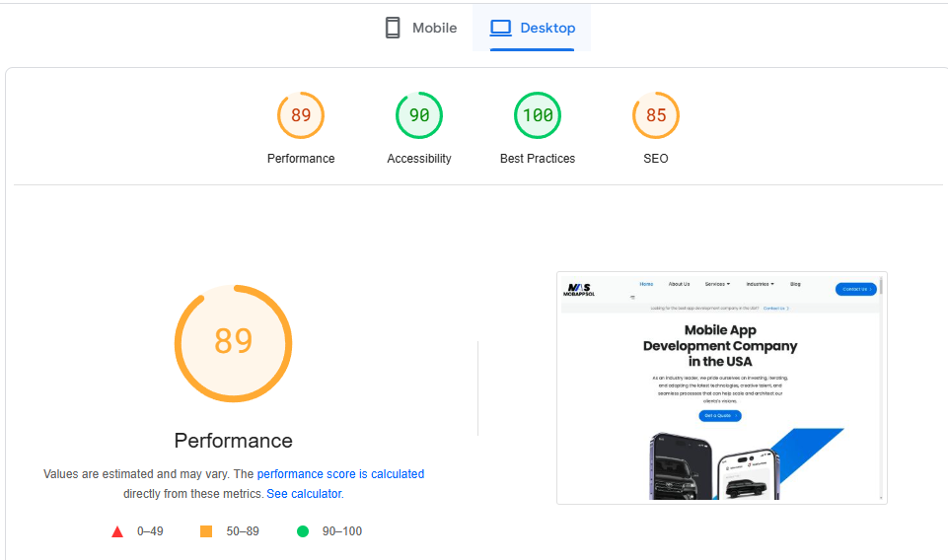The height and width of the screenshot is (560, 948).
Task: Select the SEO score 85 gauge
Action: coord(656,115)
